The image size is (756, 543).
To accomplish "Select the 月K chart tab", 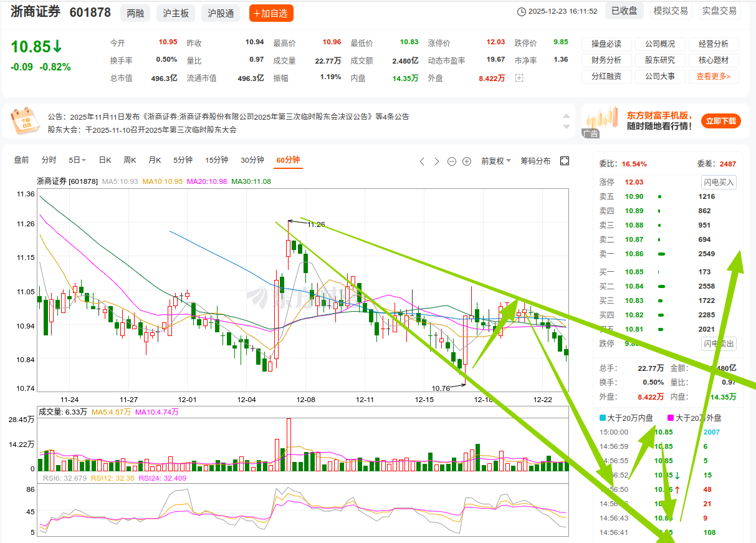I will [155, 160].
